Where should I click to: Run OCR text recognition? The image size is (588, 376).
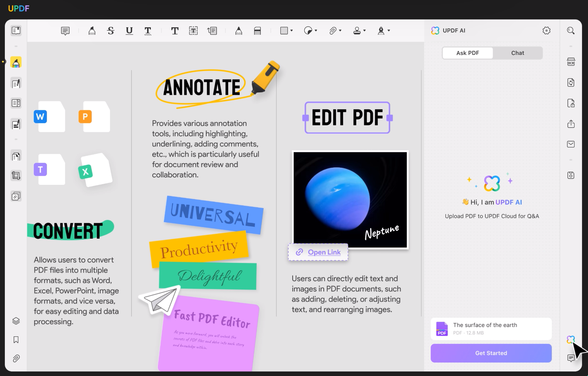(x=571, y=62)
